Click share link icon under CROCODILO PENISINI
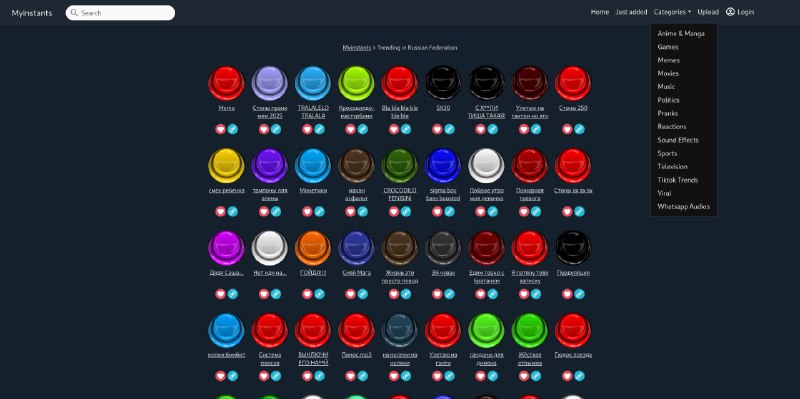The width and height of the screenshot is (800, 399). tap(406, 211)
